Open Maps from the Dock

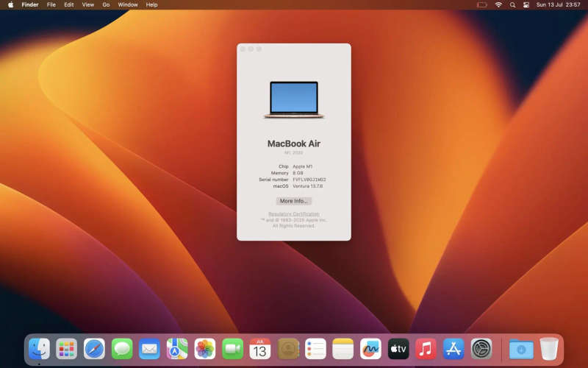pyautogui.click(x=177, y=349)
